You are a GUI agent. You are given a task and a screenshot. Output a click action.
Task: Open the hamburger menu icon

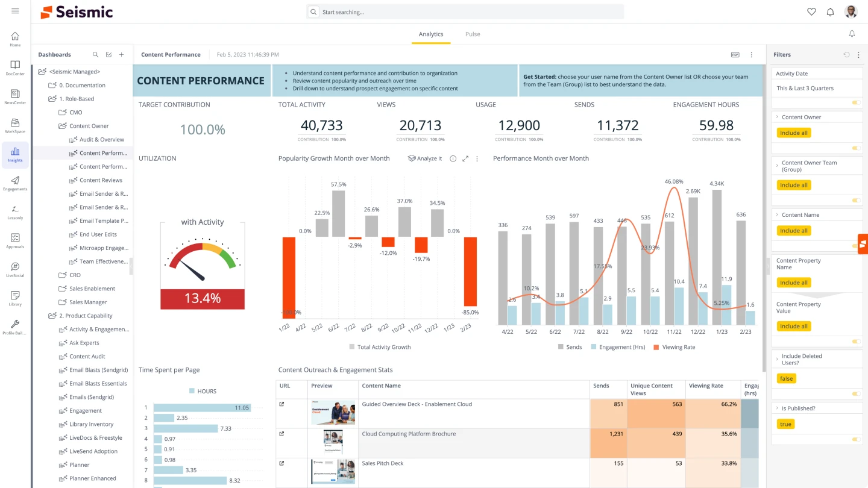point(15,11)
